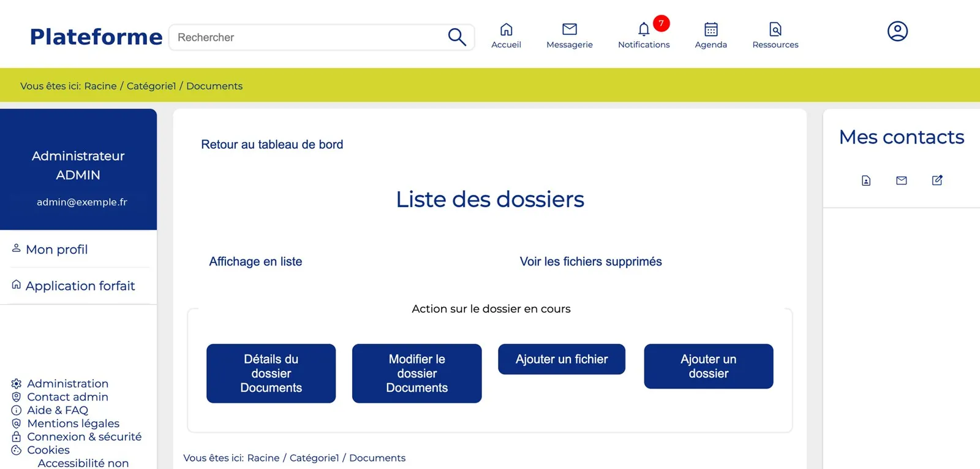The width and height of the screenshot is (980, 469).
Task: Click Catégorie1 in bottom breadcrumb
Action: (x=314, y=458)
